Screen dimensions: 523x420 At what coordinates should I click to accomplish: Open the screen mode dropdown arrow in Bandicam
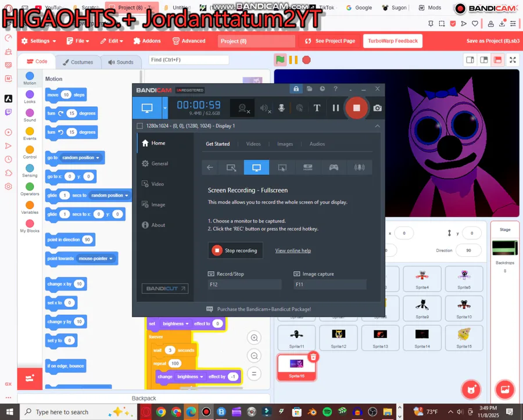coord(165,107)
